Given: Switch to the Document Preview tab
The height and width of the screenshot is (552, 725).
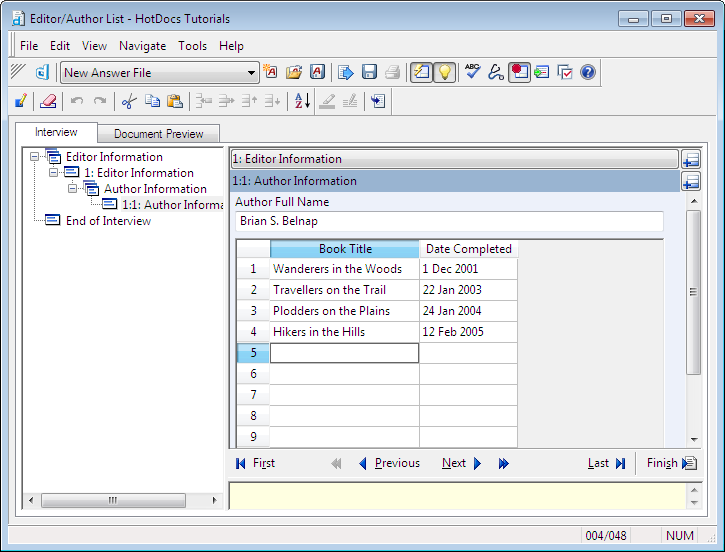Looking at the screenshot, I should tap(159, 134).
